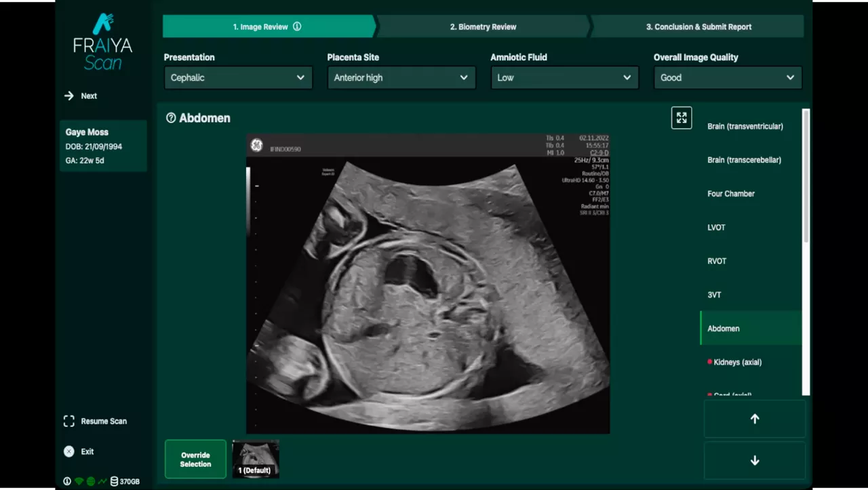Screen dimensions: 868x490
Task: Click the Resume Scan label
Action: point(104,421)
